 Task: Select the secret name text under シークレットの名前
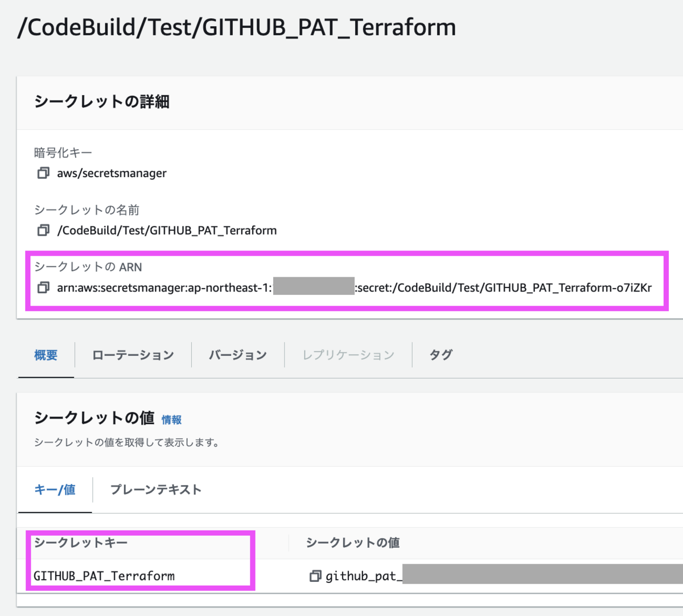(167, 231)
